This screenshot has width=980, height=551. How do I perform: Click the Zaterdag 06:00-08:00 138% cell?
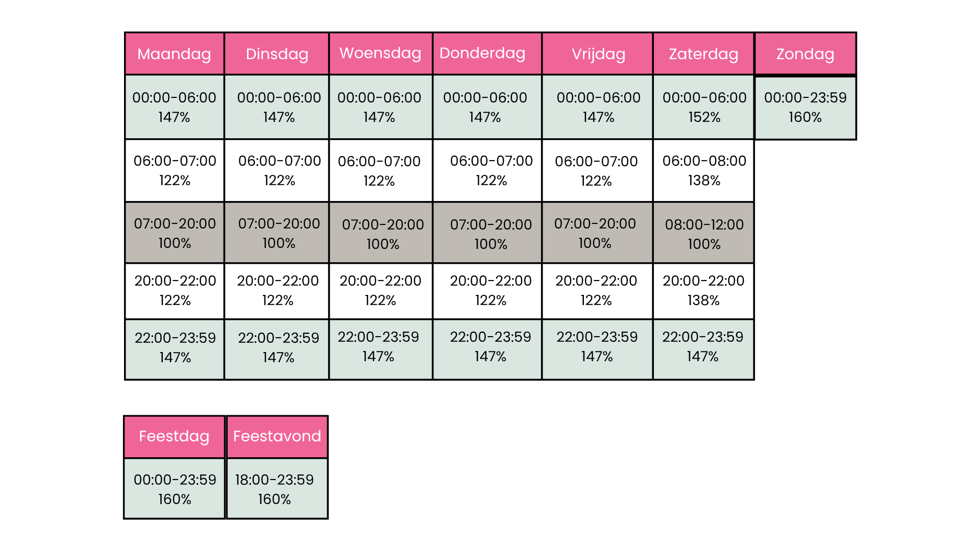(703, 170)
